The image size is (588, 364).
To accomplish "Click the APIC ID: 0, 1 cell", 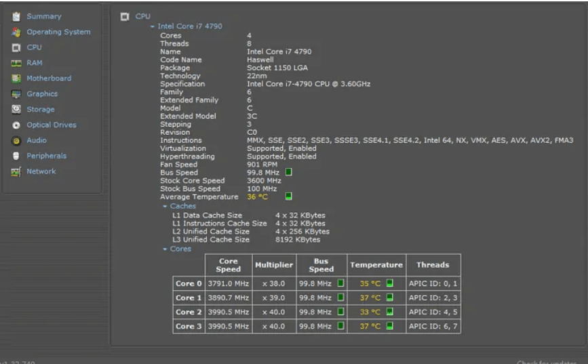I will pos(433,284).
